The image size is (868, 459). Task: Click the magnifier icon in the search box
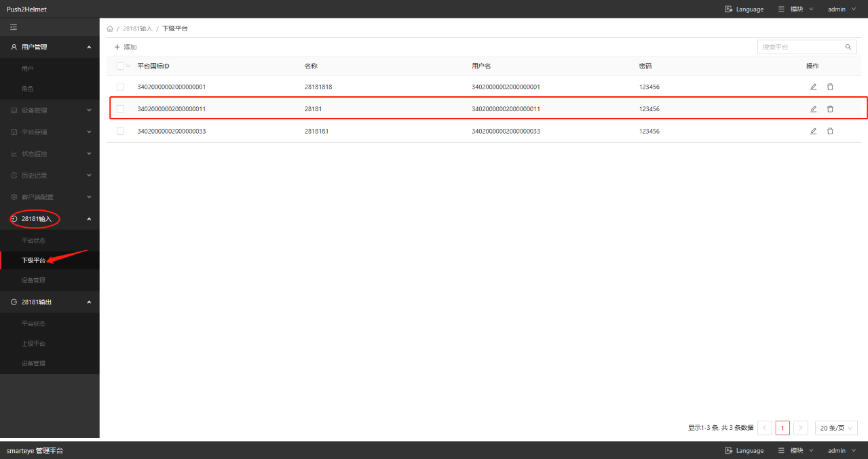[848, 47]
